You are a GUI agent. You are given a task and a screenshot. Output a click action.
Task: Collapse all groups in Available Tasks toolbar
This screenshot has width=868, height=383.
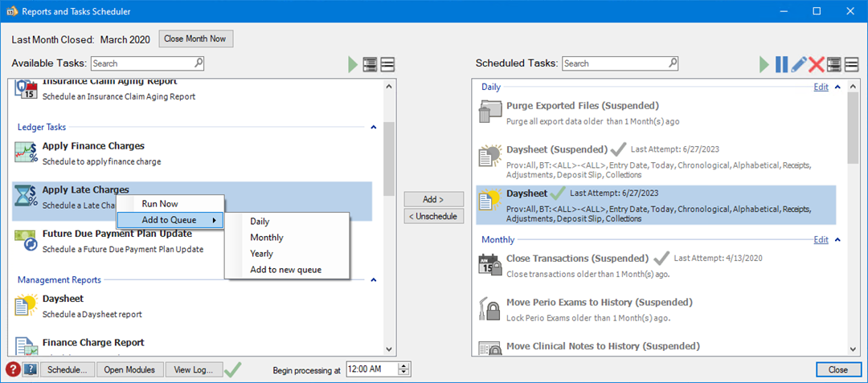[x=387, y=64]
